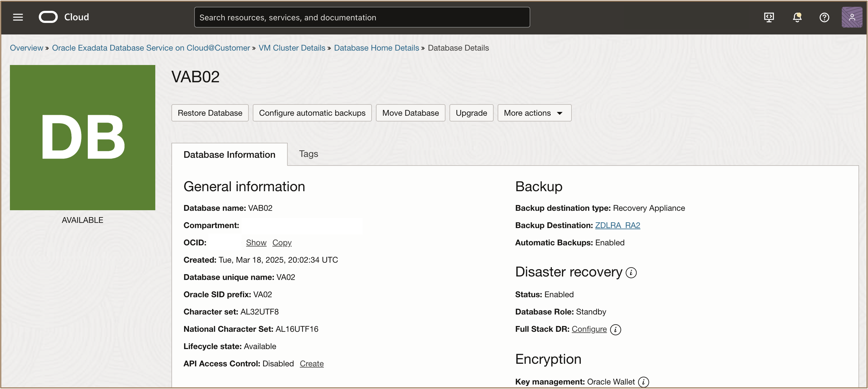868x389 pixels.
Task: Click the General information heading
Action: [244, 187]
